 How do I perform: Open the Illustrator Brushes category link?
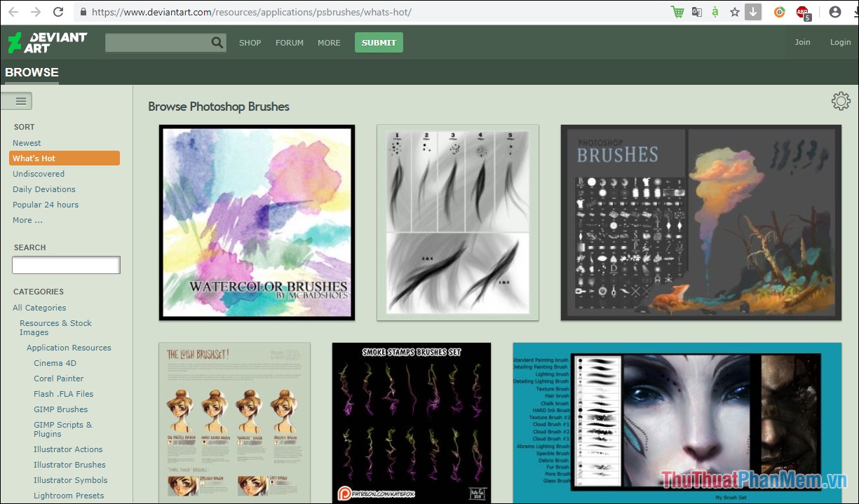coord(69,464)
